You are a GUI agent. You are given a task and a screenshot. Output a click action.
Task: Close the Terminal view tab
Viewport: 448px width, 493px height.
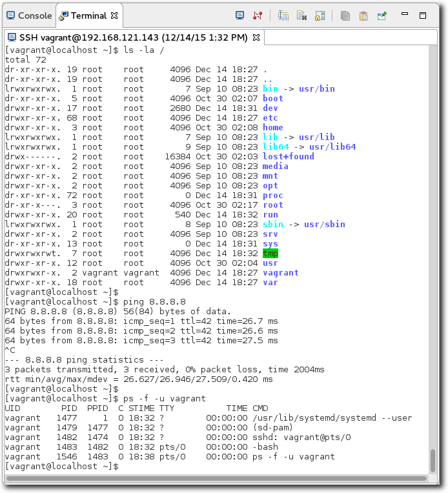click(114, 15)
